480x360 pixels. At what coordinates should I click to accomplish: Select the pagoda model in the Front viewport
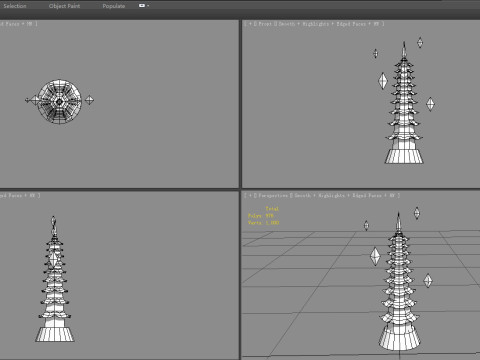404,110
